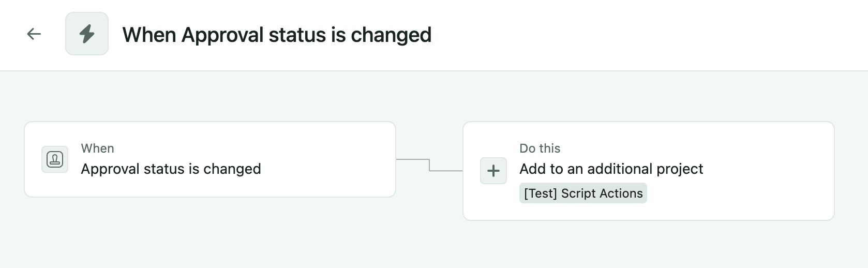Open the 'Approval status is changed' trigger text
This screenshot has height=268, width=868.
171,169
